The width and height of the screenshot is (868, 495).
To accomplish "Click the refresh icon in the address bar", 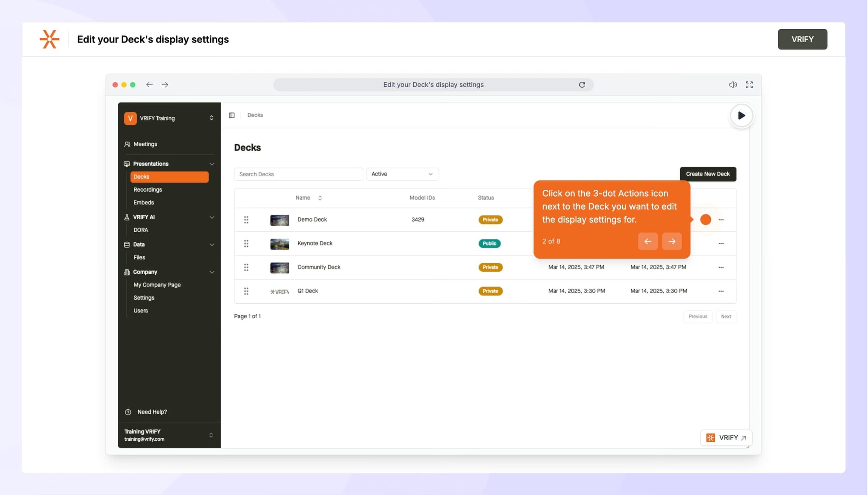I will [x=582, y=84].
